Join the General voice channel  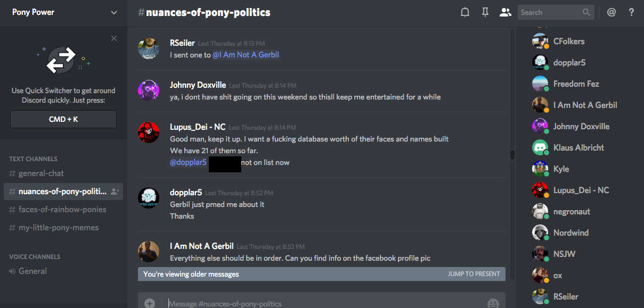(32, 271)
